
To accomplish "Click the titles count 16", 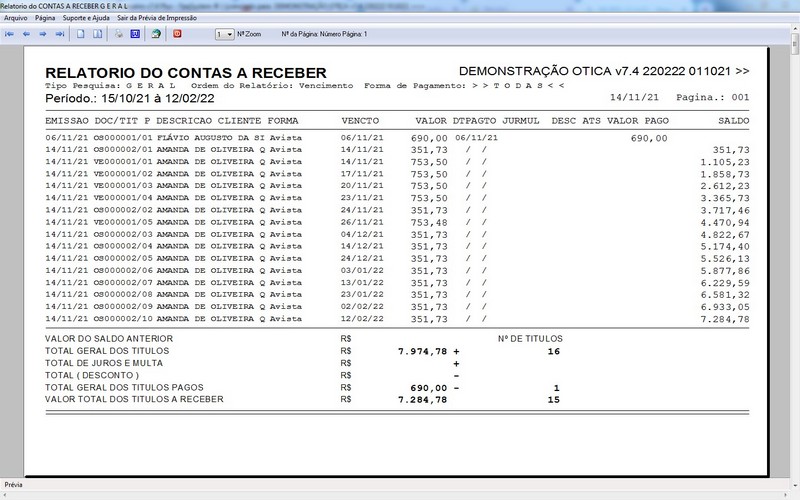I will point(554,352).
